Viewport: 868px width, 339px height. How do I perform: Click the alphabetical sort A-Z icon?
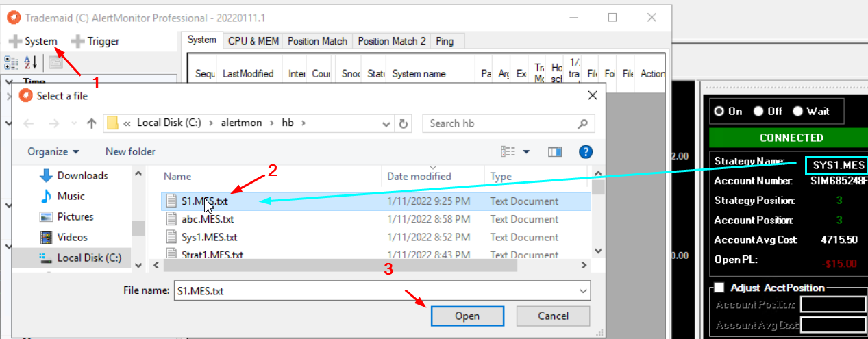[32, 63]
